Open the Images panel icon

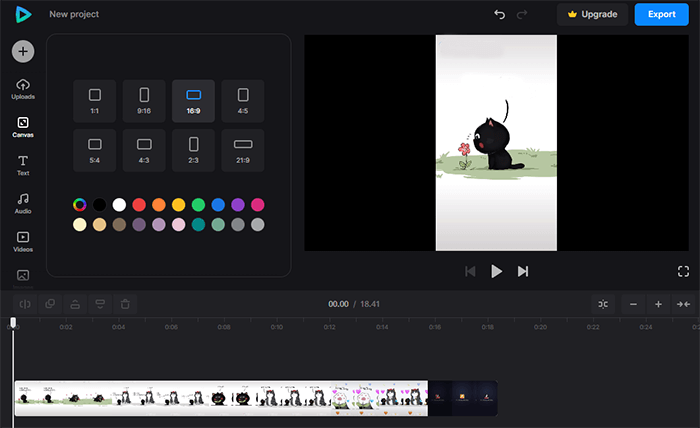pos(23,275)
